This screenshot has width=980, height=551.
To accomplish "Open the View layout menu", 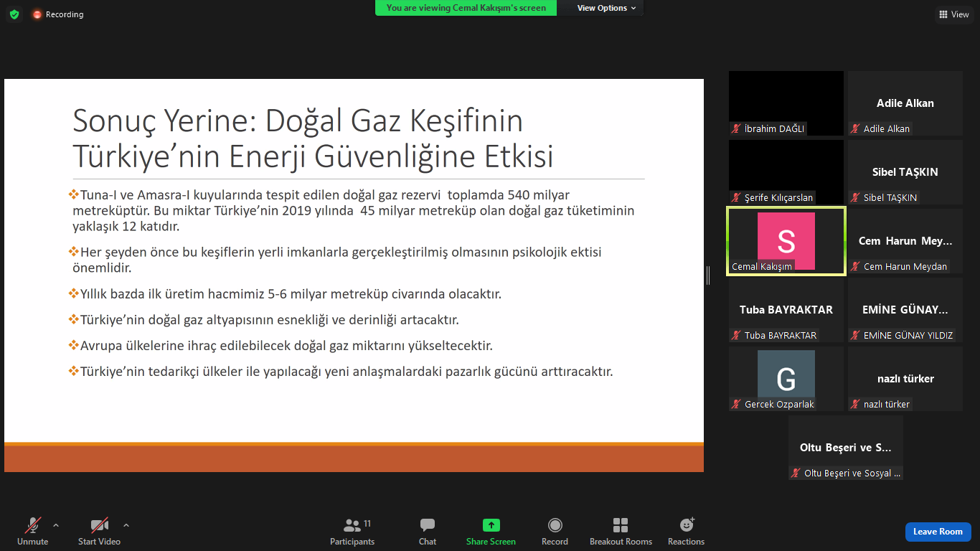I will 953,14.
